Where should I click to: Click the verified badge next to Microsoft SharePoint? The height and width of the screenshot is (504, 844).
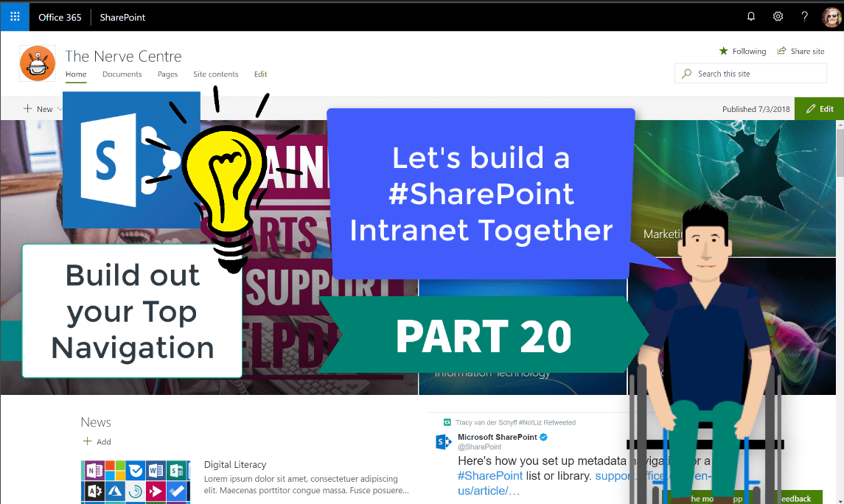coord(544,437)
